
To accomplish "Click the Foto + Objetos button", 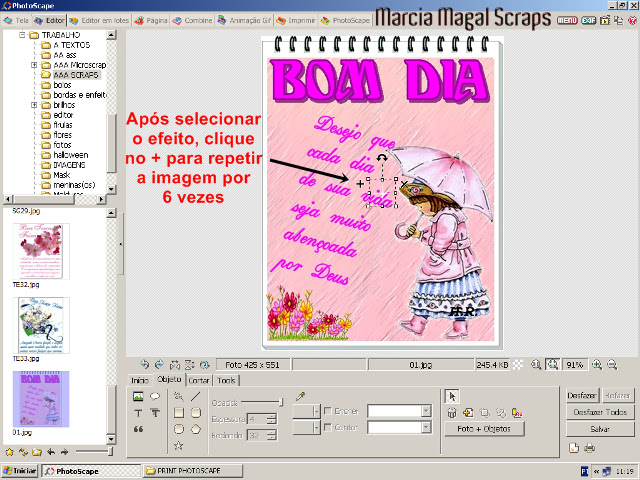I will coord(484,429).
